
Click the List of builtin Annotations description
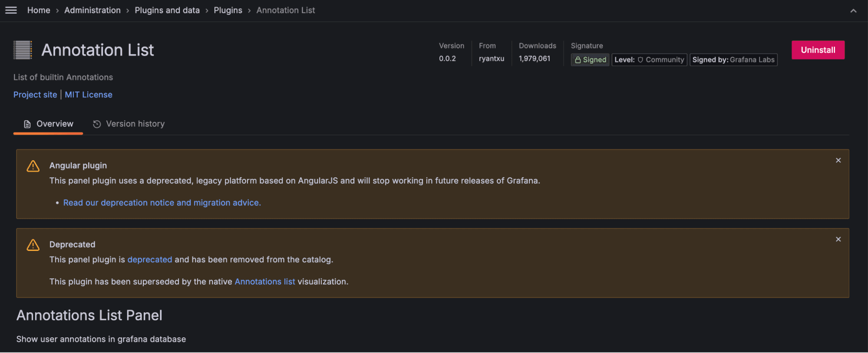tap(63, 77)
